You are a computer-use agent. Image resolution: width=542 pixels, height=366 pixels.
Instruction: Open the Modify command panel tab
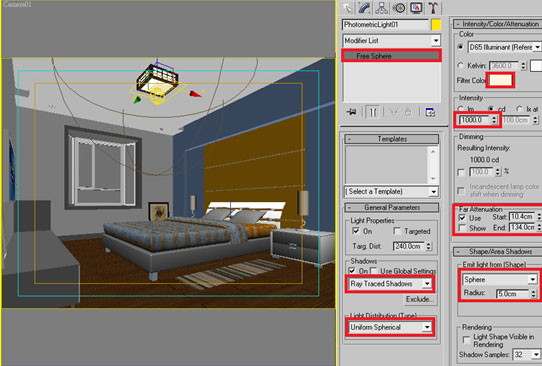point(365,8)
